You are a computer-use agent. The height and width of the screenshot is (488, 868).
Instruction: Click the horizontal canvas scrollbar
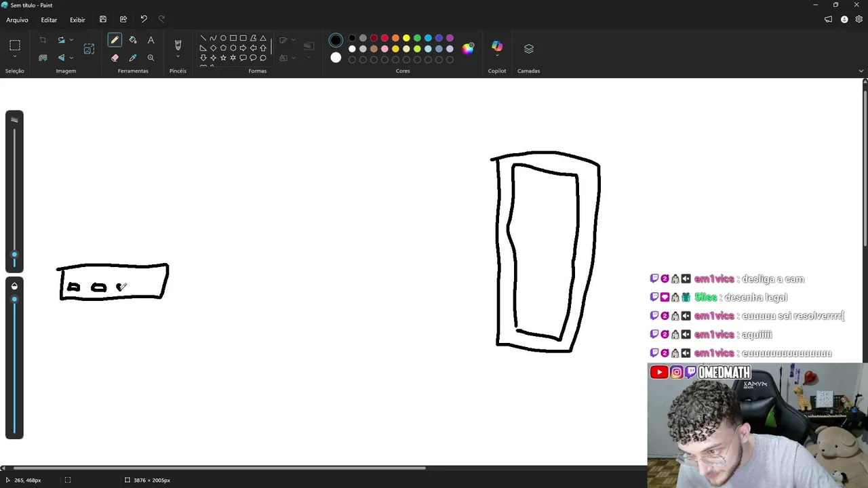click(219, 468)
